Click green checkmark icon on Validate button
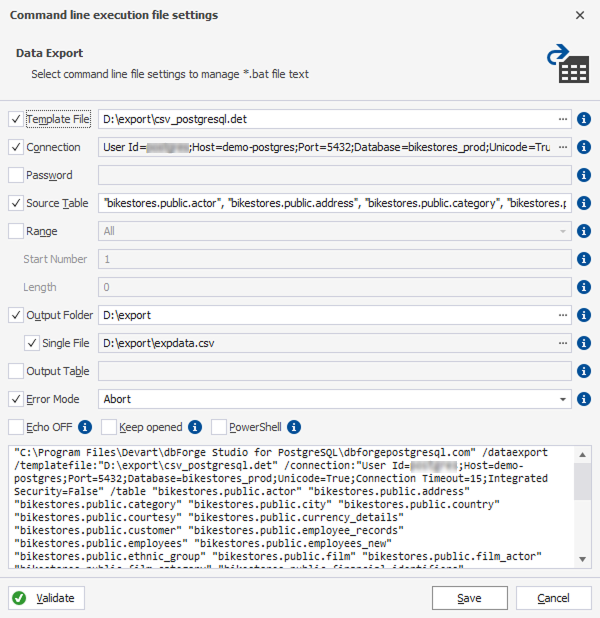 coord(19,598)
